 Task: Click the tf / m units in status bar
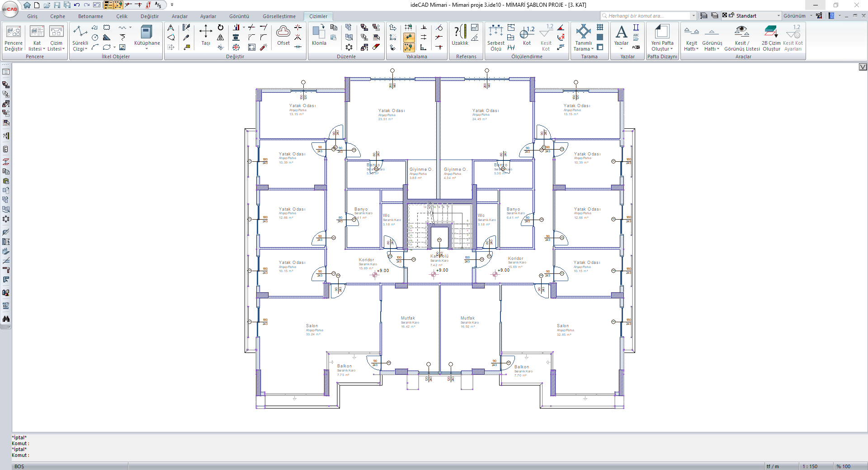click(773, 466)
